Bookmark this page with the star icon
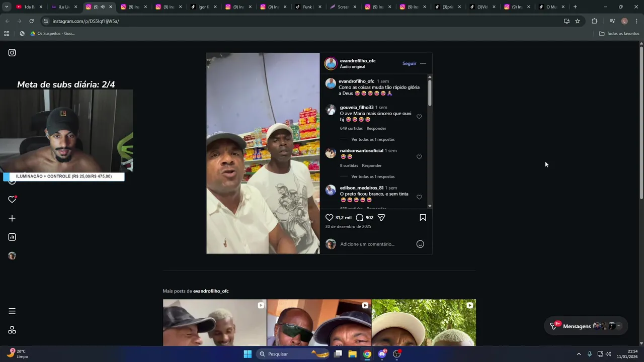 (x=578, y=21)
